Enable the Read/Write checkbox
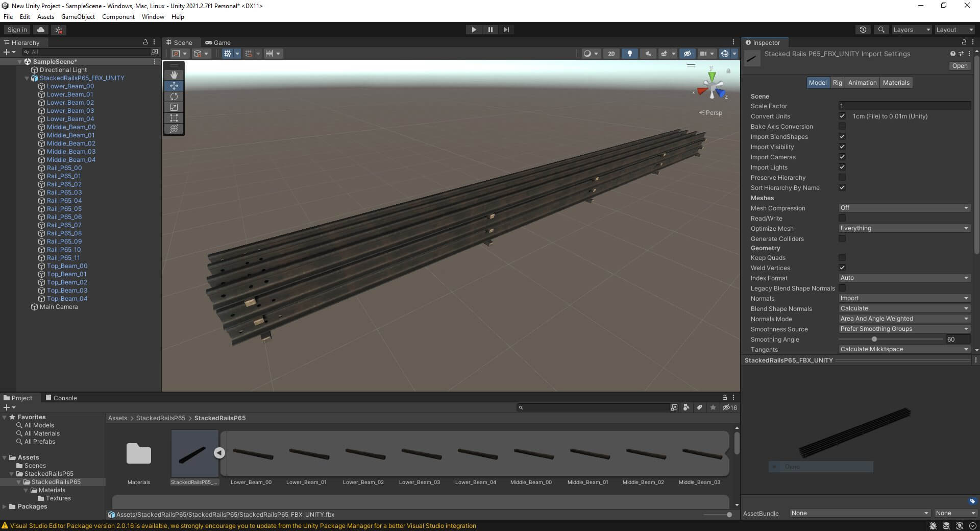980x531 pixels. pyautogui.click(x=842, y=218)
